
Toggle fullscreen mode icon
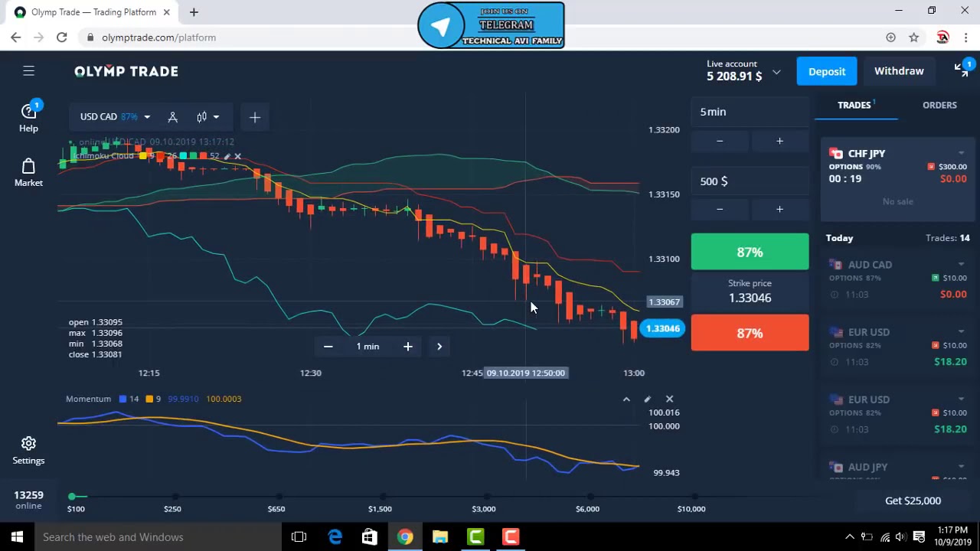962,70
